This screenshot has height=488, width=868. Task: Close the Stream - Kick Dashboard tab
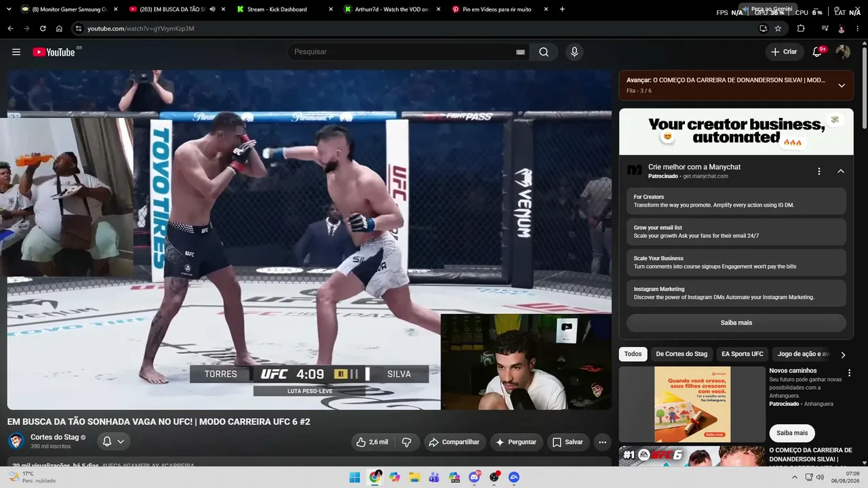tap(331, 9)
